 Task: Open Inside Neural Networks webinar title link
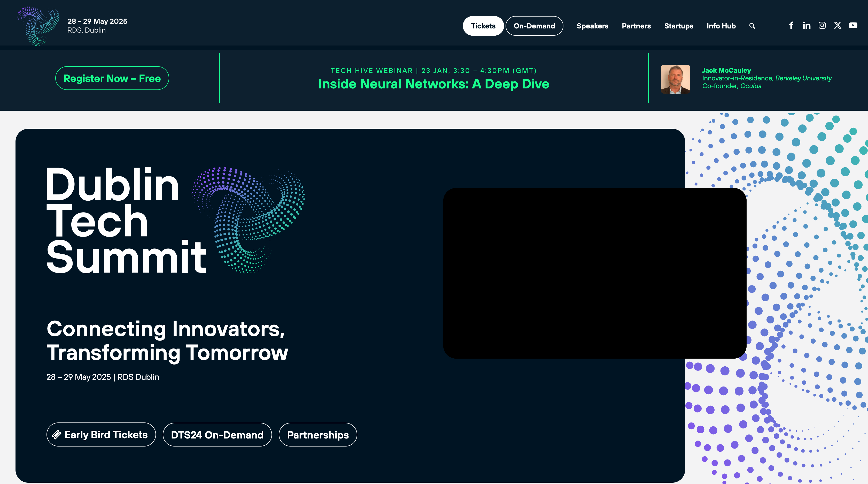coord(434,84)
